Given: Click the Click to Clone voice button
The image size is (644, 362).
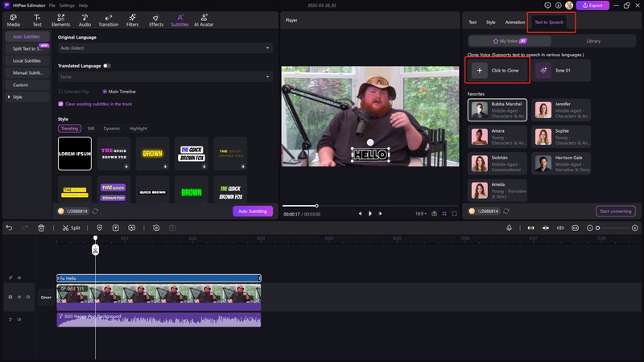Looking at the screenshot, I should point(497,70).
